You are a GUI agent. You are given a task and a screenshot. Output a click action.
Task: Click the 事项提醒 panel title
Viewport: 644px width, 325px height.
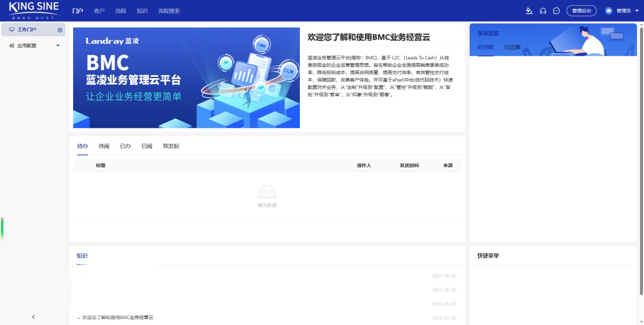click(488, 34)
